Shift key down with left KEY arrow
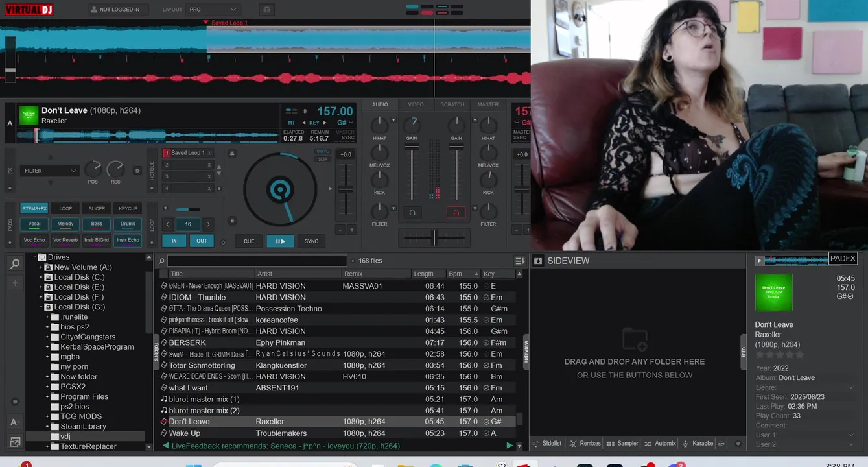This screenshot has height=467, width=868. pos(305,123)
